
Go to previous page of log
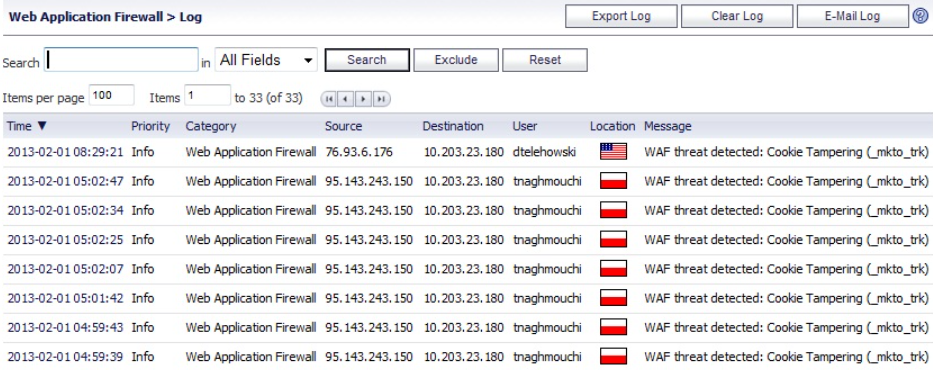(x=346, y=99)
